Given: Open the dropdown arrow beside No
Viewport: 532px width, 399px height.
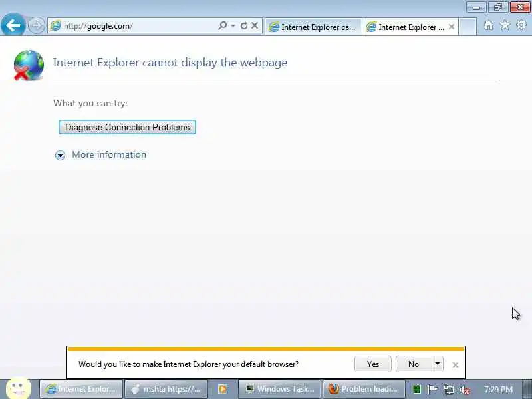Looking at the screenshot, I should tap(438, 364).
